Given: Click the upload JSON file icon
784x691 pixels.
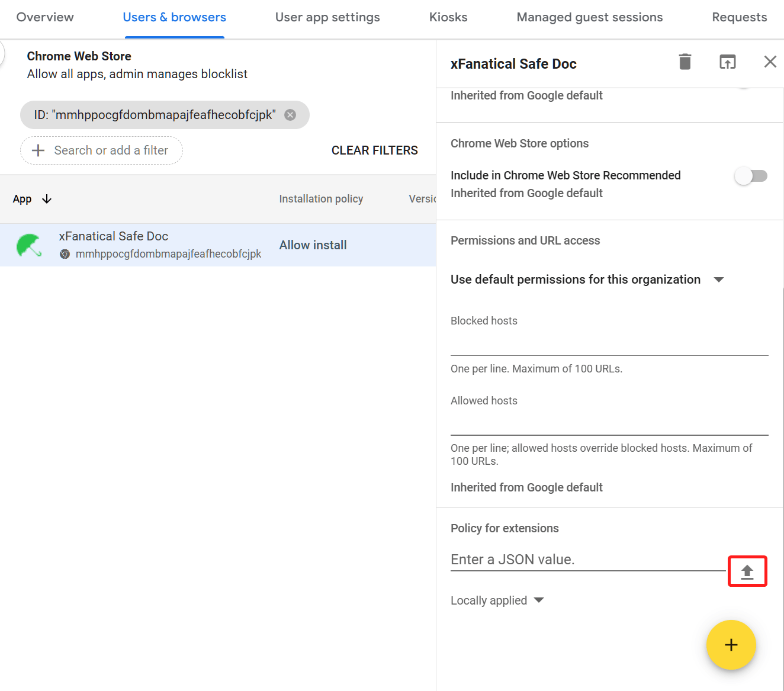Looking at the screenshot, I should point(747,572).
